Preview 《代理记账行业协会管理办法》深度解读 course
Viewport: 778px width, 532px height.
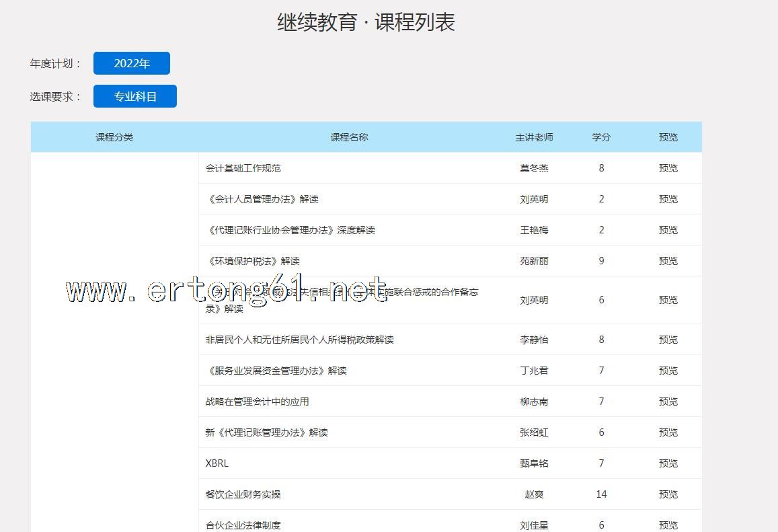(668, 230)
